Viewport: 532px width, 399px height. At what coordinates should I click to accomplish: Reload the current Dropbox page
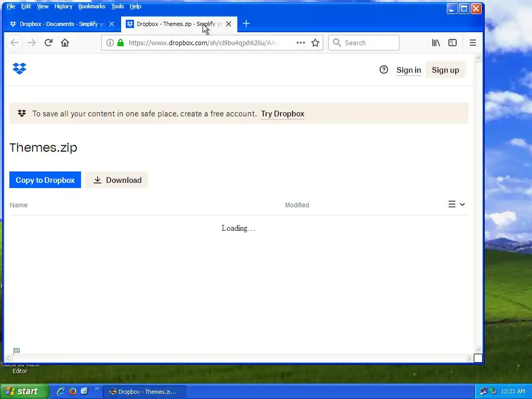48,43
